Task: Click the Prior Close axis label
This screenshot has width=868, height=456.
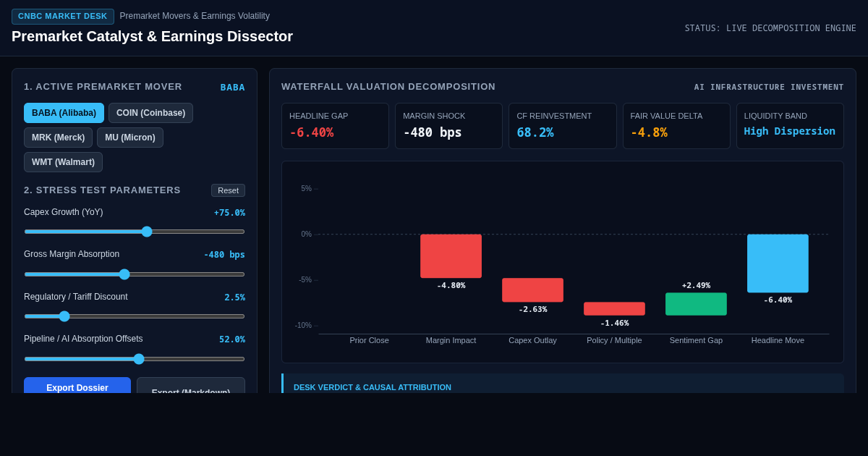Action: (x=369, y=340)
